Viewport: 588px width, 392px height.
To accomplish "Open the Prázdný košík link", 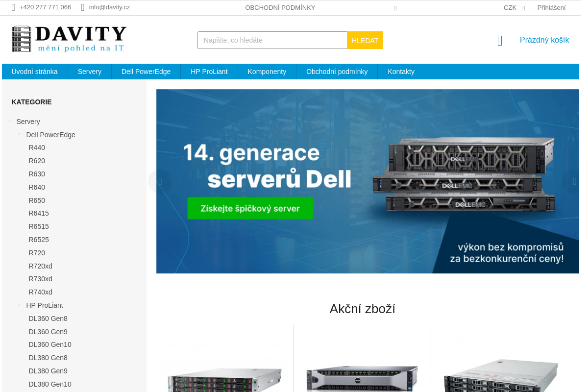I will click(x=544, y=40).
